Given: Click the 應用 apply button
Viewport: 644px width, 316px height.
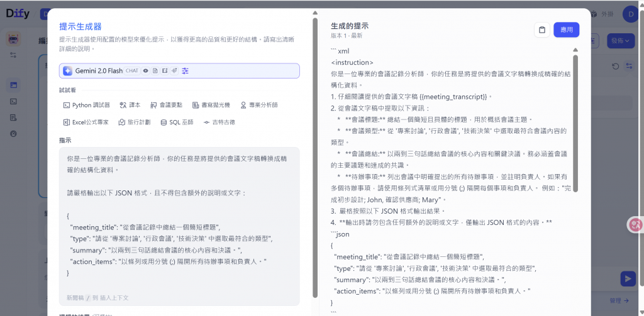Looking at the screenshot, I should tap(567, 30).
